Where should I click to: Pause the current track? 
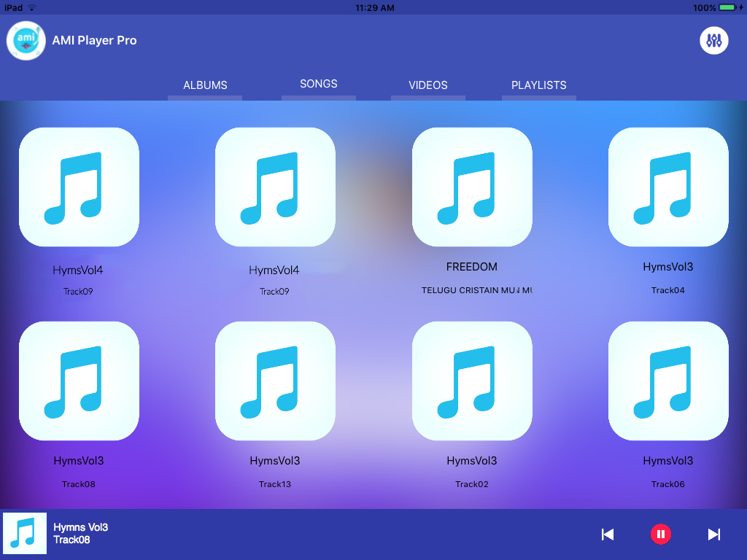pos(661,534)
